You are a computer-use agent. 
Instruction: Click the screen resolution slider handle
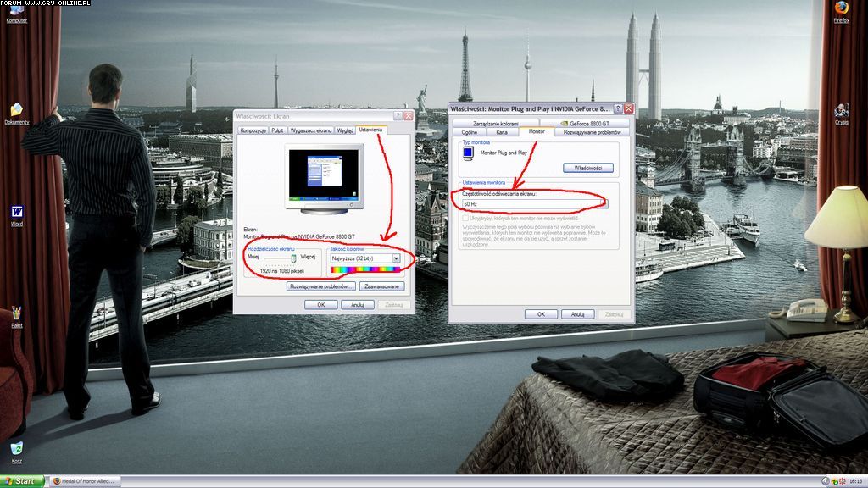tap(293, 258)
